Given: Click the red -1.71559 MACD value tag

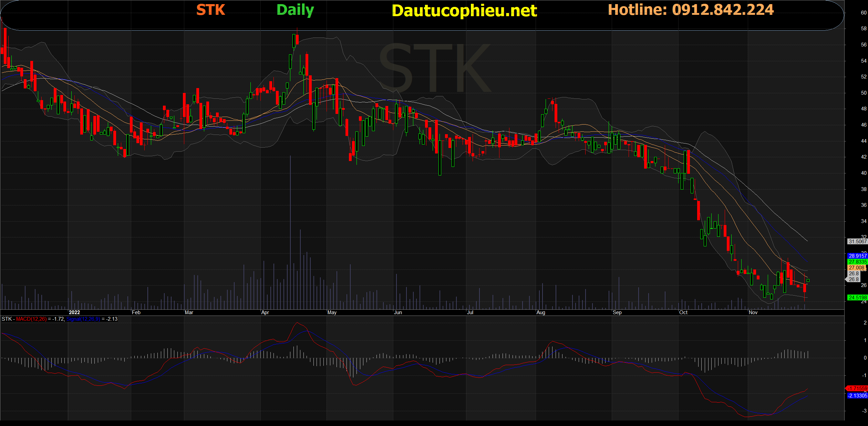Looking at the screenshot, I should coord(857,388).
